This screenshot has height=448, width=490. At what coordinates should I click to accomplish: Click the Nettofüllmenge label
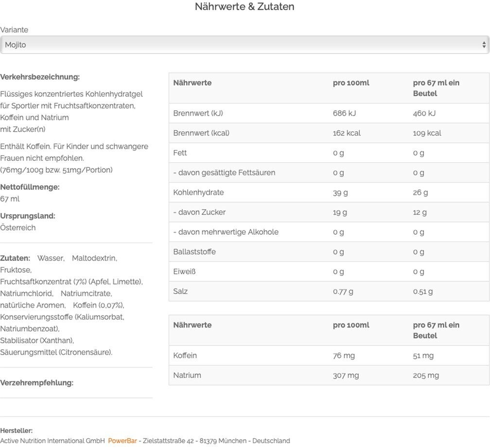pyautogui.click(x=30, y=187)
